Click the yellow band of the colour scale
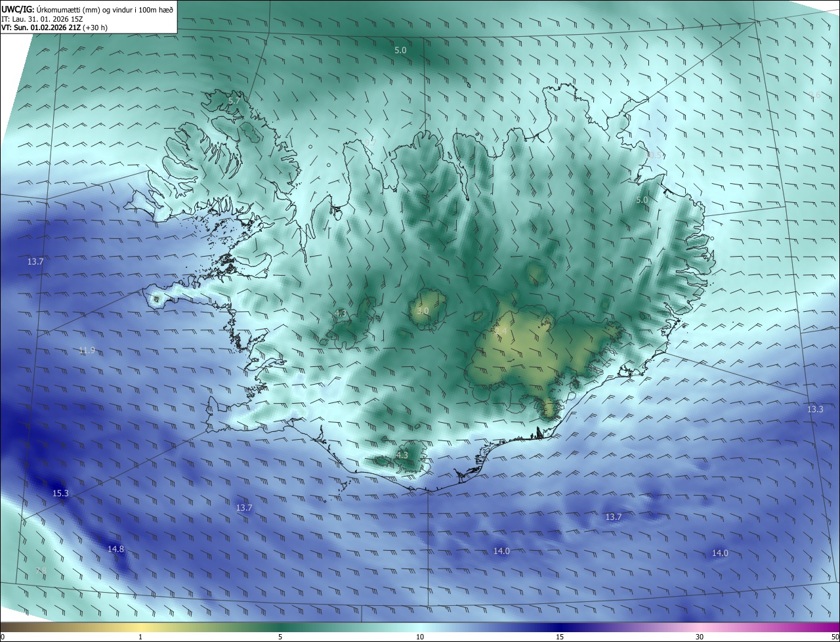Screen dimensions: 840x642 [x=140, y=627]
